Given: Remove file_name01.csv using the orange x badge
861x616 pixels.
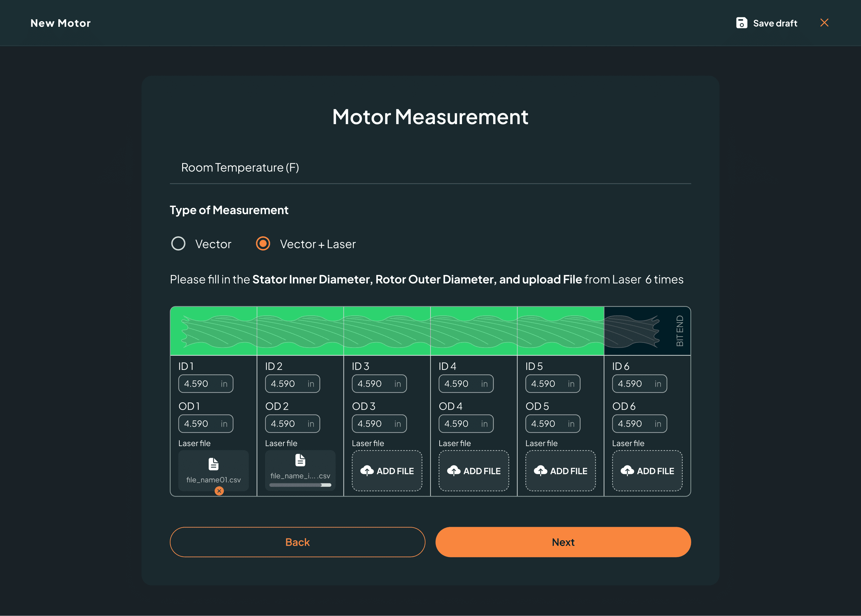Looking at the screenshot, I should coord(219,491).
